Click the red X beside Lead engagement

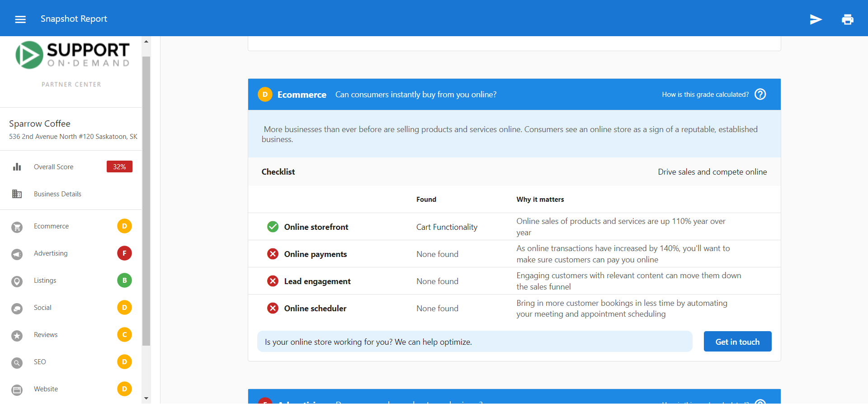click(x=273, y=281)
